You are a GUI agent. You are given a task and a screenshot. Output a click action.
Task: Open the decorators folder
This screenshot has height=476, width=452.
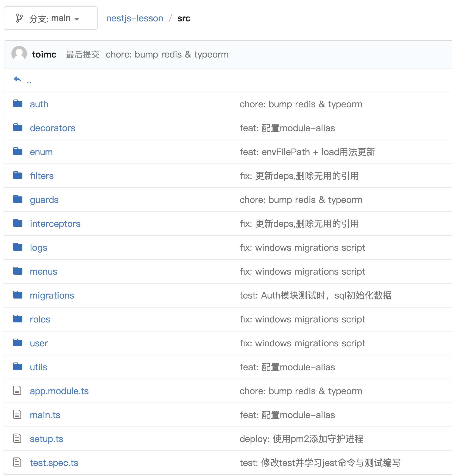(52, 128)
